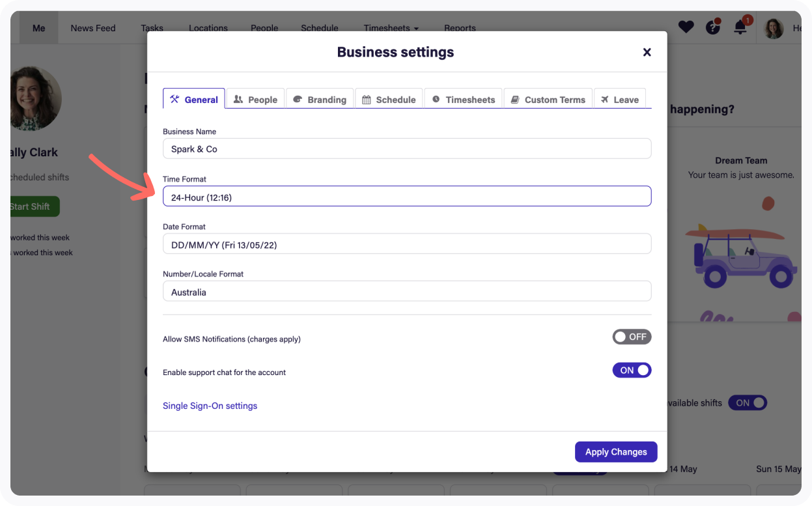Open Single Sign-On settings

pos(210,405)
